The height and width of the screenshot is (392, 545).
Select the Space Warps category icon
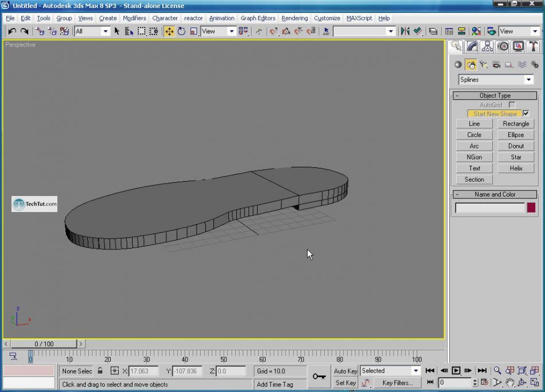click(x=521, y=65)
